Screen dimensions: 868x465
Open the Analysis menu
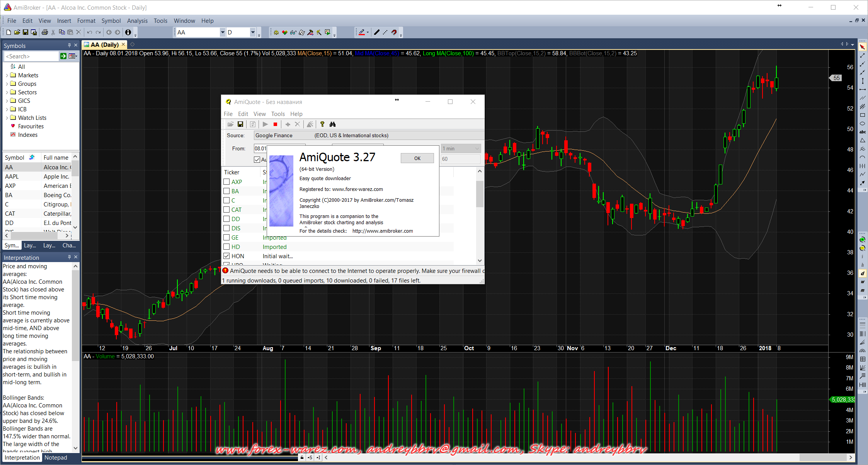click(x=137, y=21)
